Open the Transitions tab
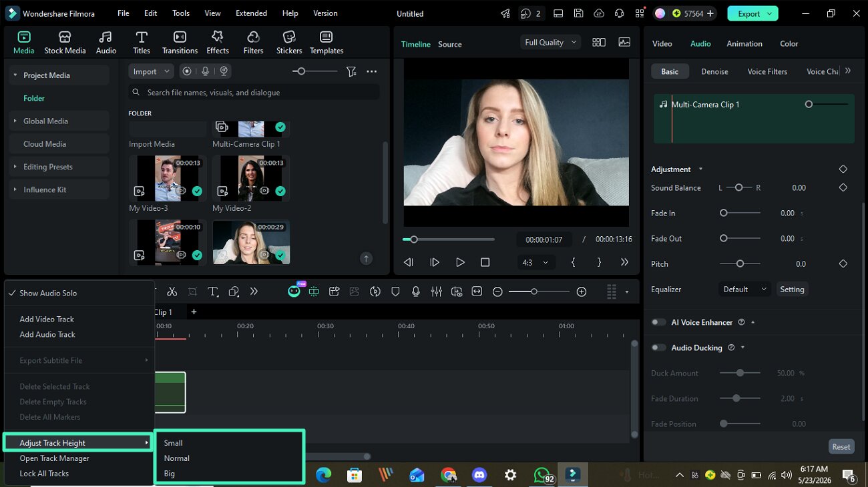Screen dimensions: 868x487 coord(180,43)
